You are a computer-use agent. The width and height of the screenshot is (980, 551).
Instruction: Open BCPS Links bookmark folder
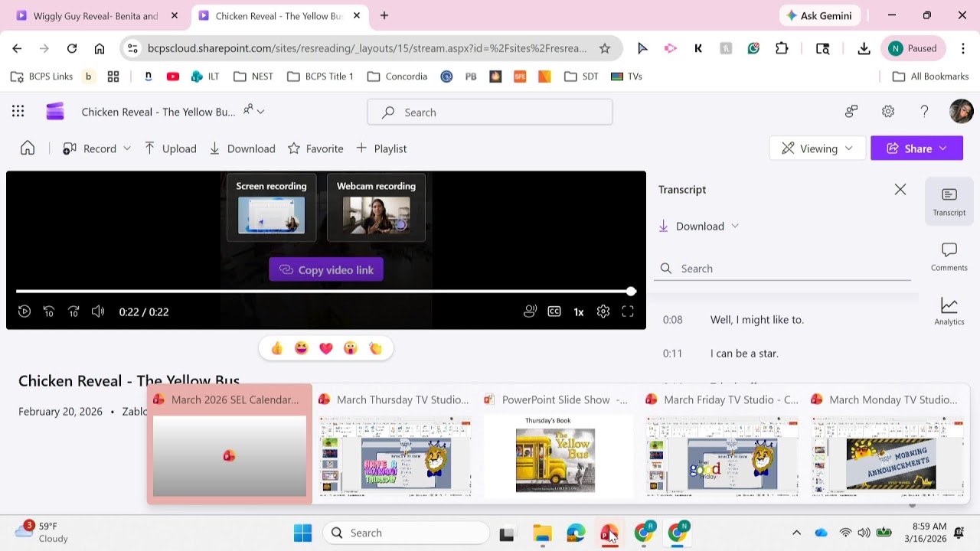(42, 77)
